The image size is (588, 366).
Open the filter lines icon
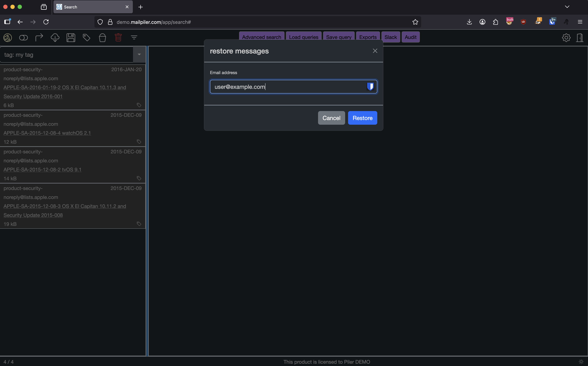click(x=134, y=37)
